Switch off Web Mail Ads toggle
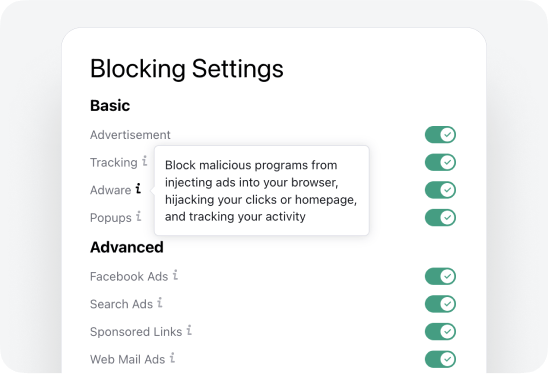The height and width of the screenshot is (374, 548). [440, 359]
